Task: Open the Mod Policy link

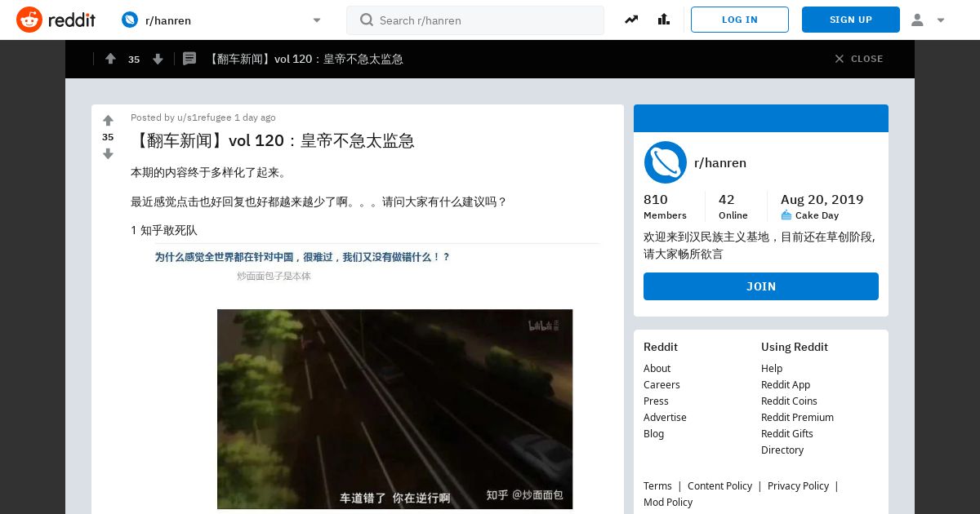Action: 668,502
